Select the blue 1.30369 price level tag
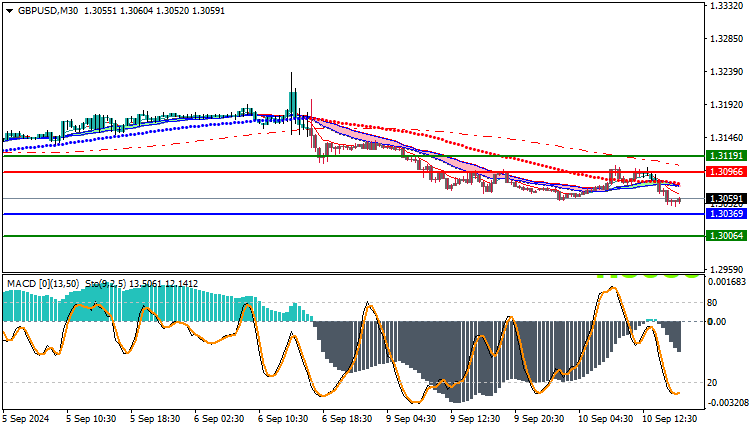The image size is (750, 430). (726, 214)
